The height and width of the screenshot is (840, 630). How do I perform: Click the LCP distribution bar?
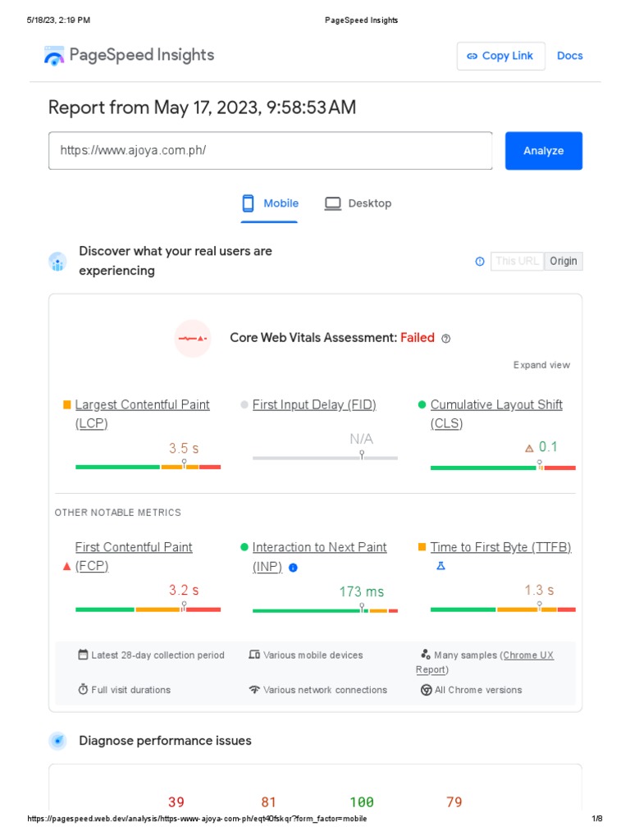148,467
